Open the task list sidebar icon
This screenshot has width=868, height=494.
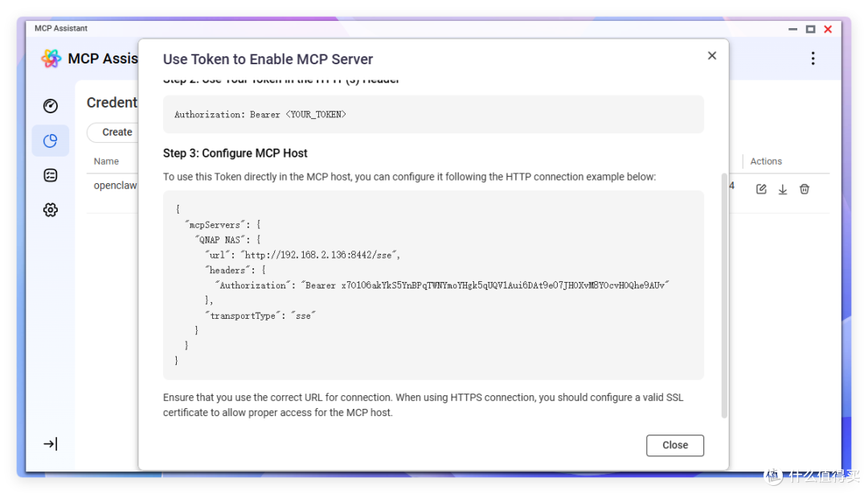tap(51, 175)
